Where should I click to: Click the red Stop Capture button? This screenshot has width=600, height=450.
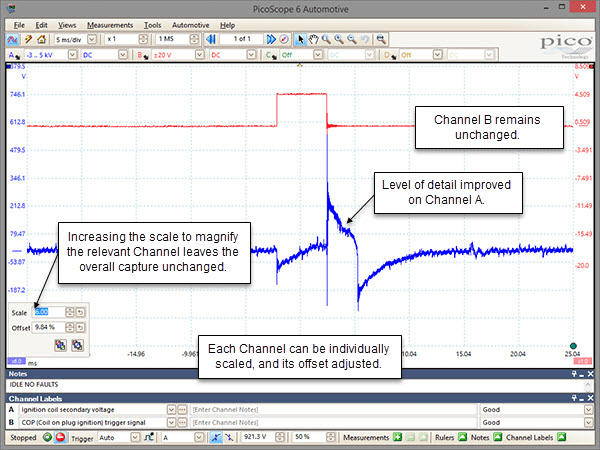click(x=60, y=437)
